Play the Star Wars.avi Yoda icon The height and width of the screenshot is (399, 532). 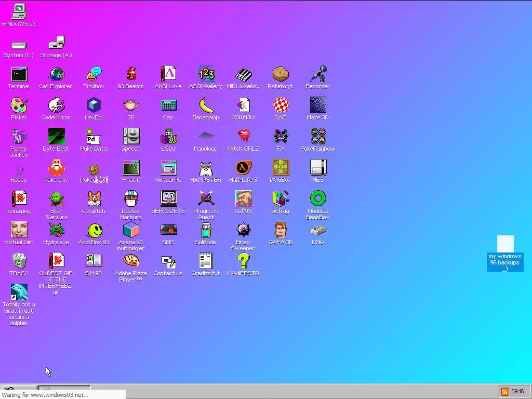(56, 199)
